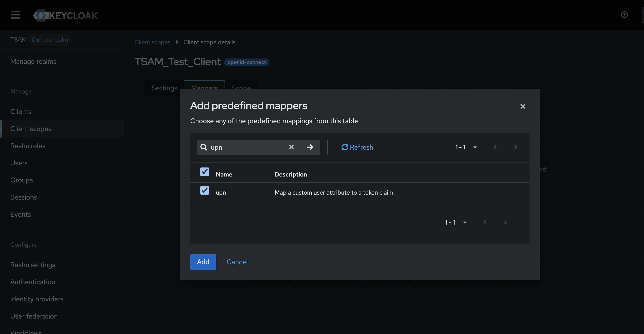Cancel the predefined mappers dialog

(237, 262)
